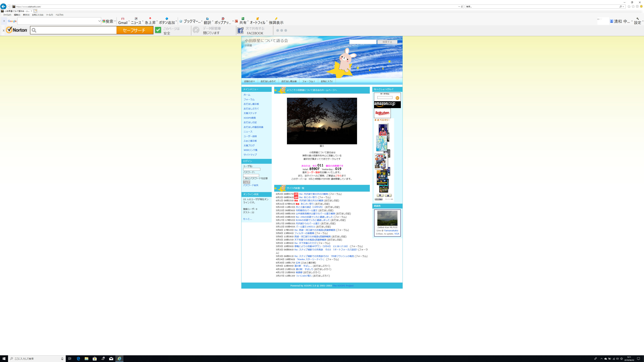The height and width of the screenshot is (362, 644).
Task: Open the パスワード紛失 link
Action: [x=251, y=185]
